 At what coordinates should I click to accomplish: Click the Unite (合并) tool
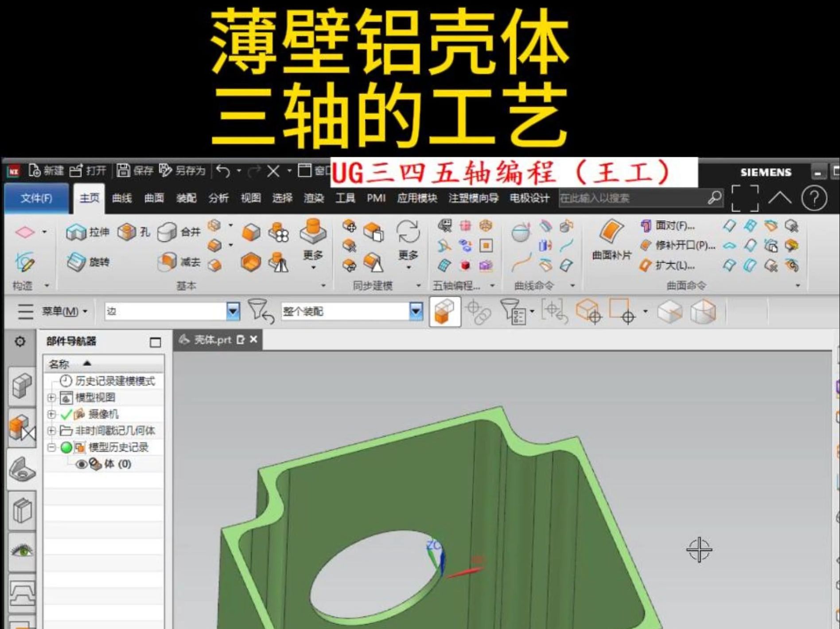[x=179, y=232]
